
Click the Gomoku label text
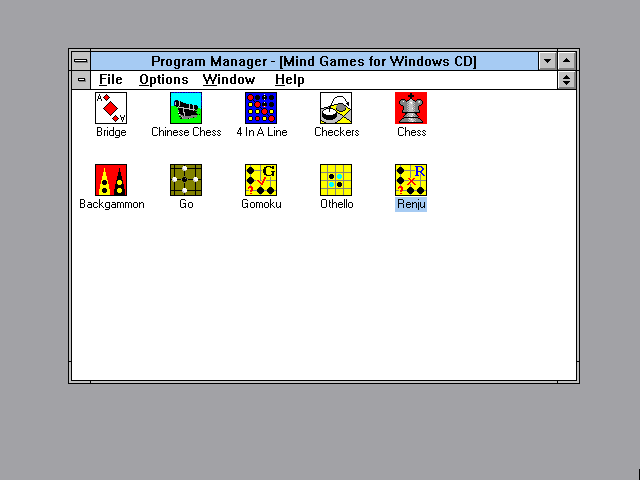coord(261,204)
